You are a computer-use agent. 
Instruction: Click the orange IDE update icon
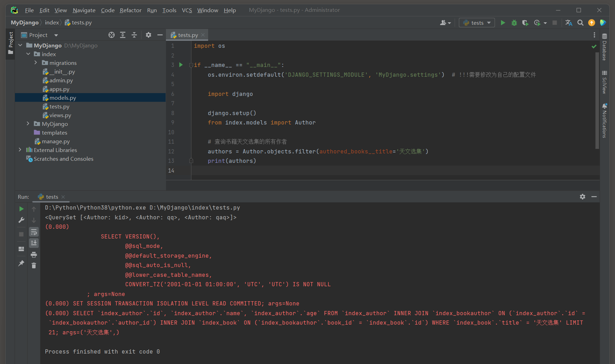coord(592,23)
